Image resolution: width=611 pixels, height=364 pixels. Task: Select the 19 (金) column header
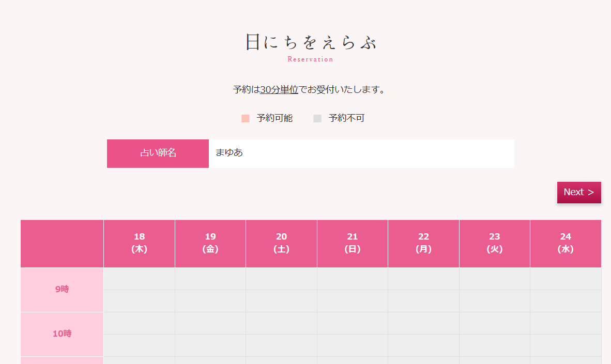[210, 243]
